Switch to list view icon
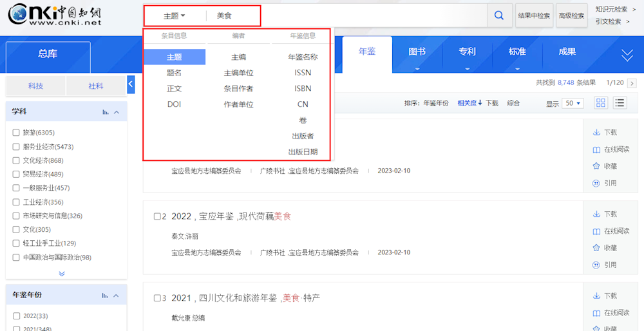The width and height of the screenshot is (644, 331). 620,103
